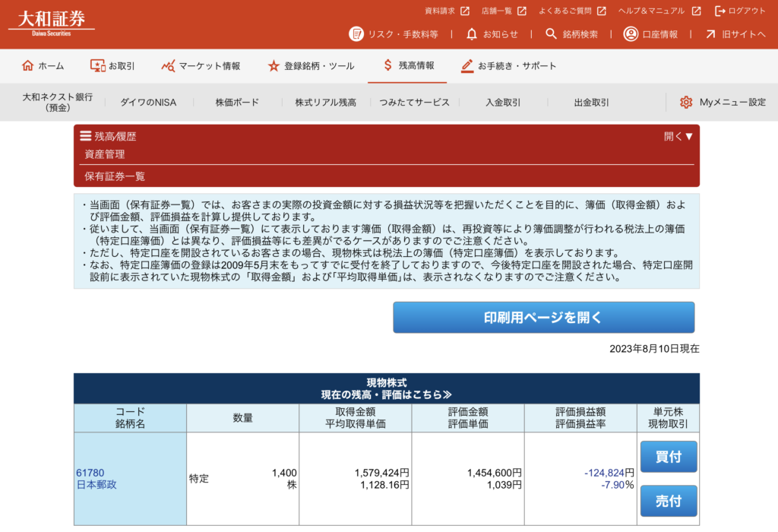778x532 pixels.
Task: Open the お手続き・サポート menu
Action: pyautogui.click(x=508, y=65)
